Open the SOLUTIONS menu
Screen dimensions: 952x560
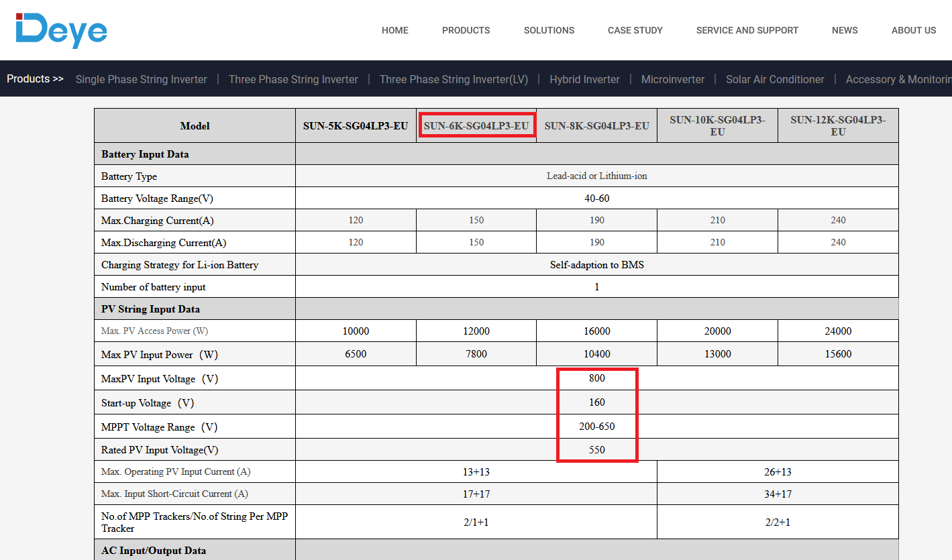click(549, 30)
